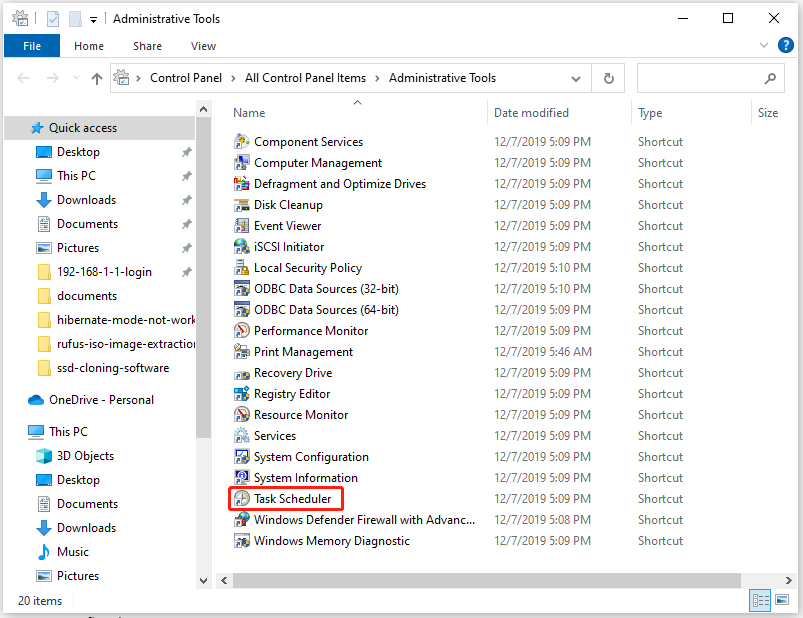The width and height of the screenshot is (803, 618).
Task: Click navigation pane scroll down arrow
Action: tap(203, 581)
